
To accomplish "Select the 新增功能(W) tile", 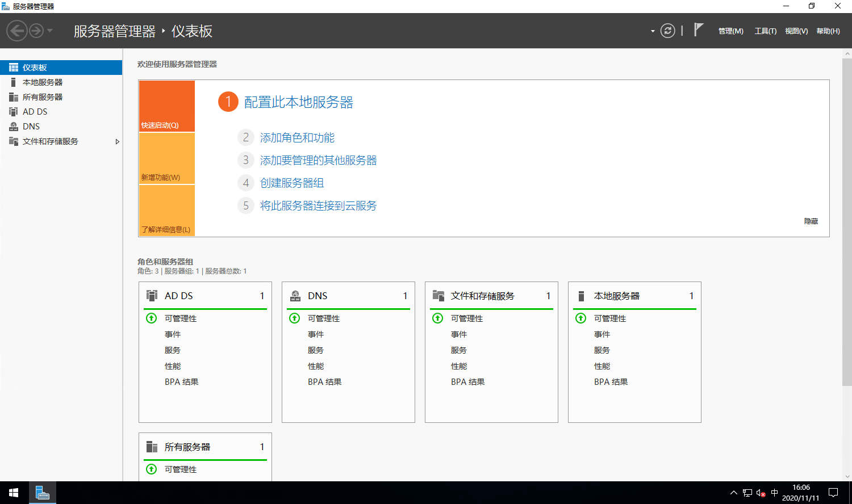I will click(x=167, y=158).
